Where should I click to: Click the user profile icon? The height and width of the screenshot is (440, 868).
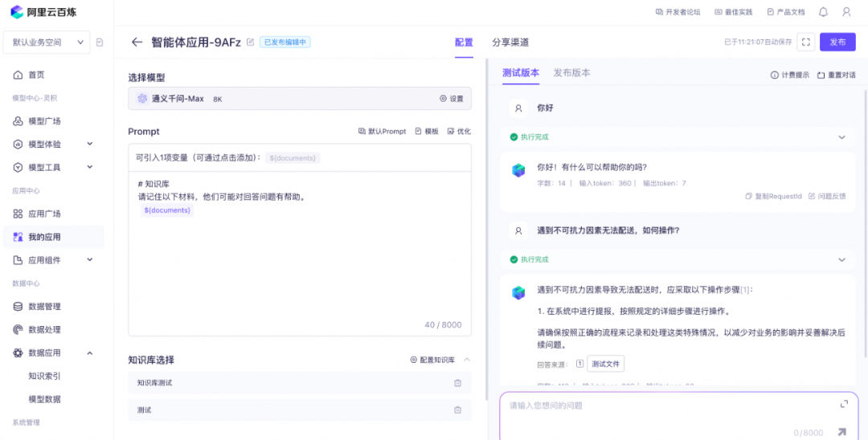pos(846,11)
